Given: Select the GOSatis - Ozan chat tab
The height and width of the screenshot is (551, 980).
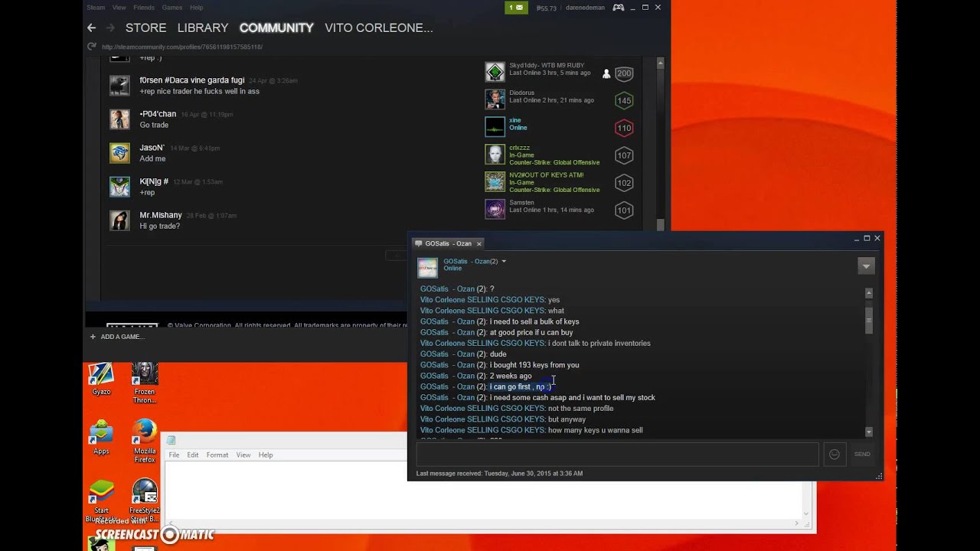Looking at the screenshot, I should point(448,243).
